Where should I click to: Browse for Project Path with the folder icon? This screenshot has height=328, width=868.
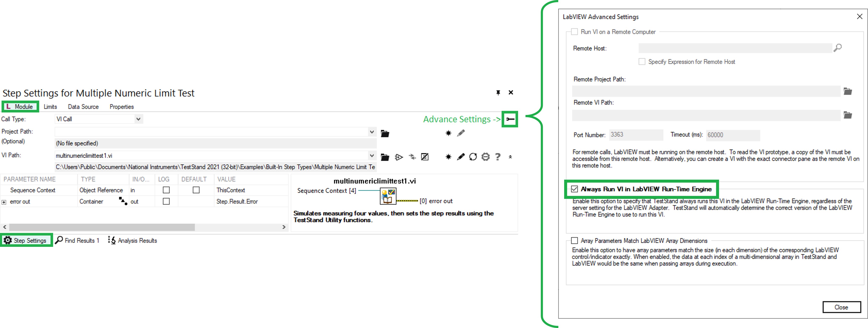coord(385,134)
